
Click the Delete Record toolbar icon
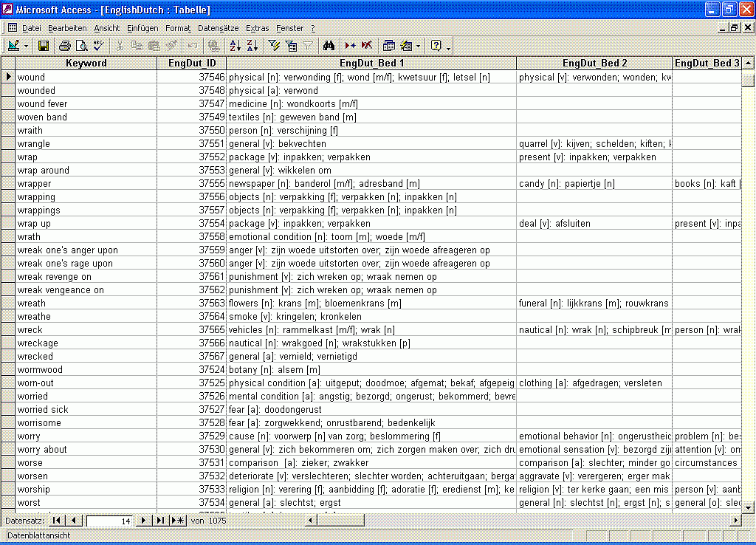(x=367, y=46)
